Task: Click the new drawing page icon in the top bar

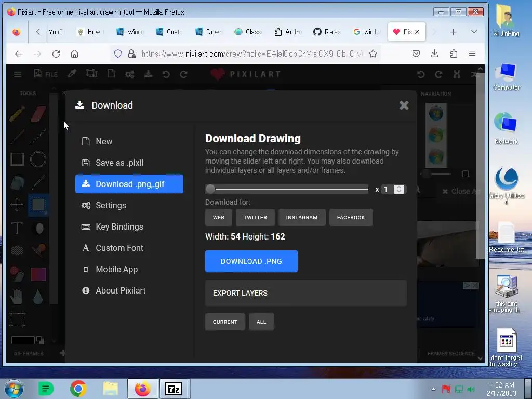Action: coord(111,74)
